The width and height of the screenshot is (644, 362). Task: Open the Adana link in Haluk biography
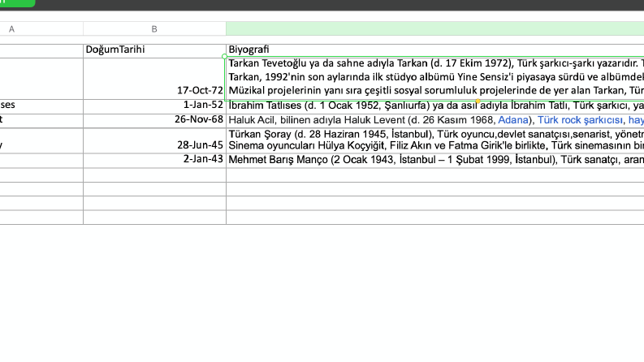513,120
